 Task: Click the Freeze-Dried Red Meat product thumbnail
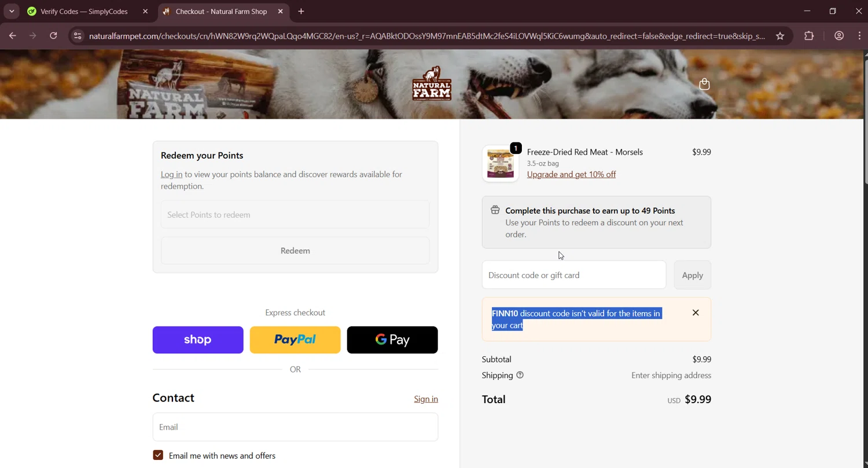click(x=501, y=164)
